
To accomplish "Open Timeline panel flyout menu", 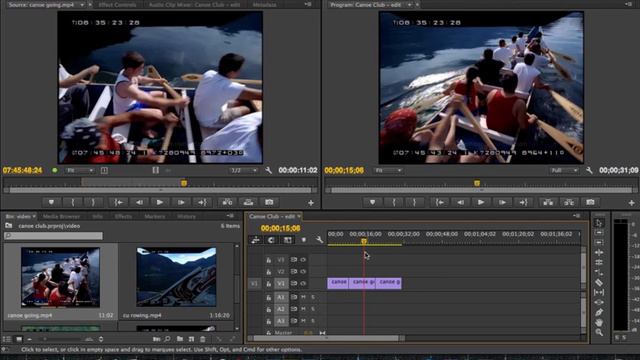I will click(576, 216).
